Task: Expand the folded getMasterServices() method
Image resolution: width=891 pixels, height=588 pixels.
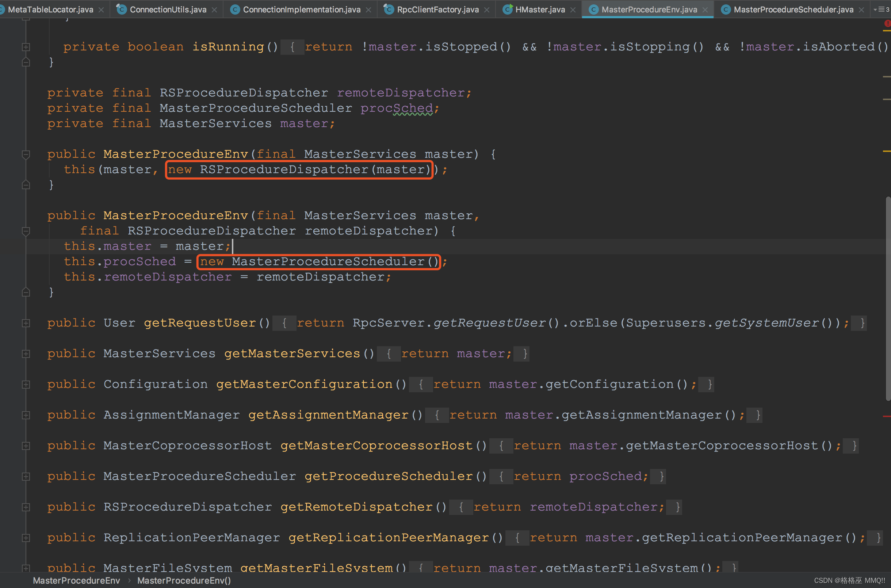Action: 26,354
